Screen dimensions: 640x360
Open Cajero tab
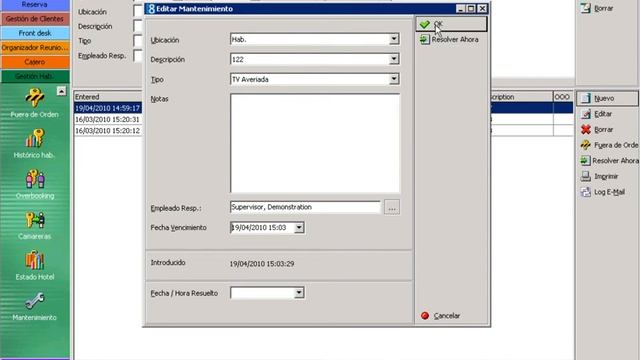coord(35,62)
